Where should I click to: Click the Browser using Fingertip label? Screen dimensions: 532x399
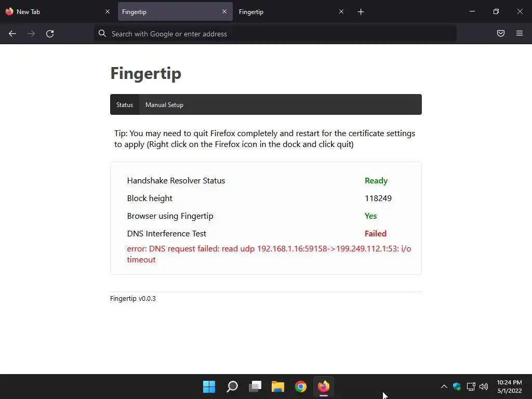click(170, 216)
